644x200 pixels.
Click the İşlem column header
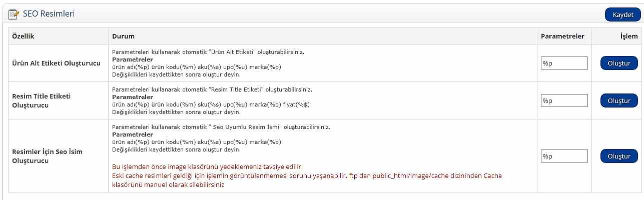[629, 36]
